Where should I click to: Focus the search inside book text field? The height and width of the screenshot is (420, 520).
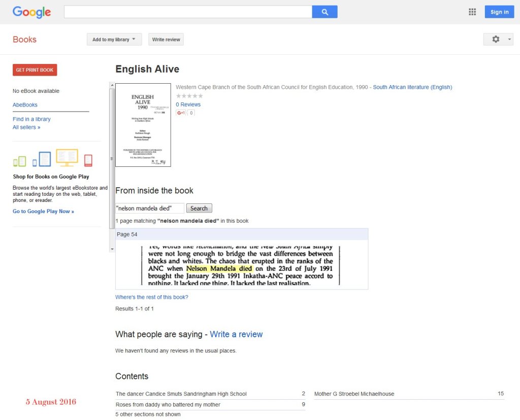tap(150, 208)
